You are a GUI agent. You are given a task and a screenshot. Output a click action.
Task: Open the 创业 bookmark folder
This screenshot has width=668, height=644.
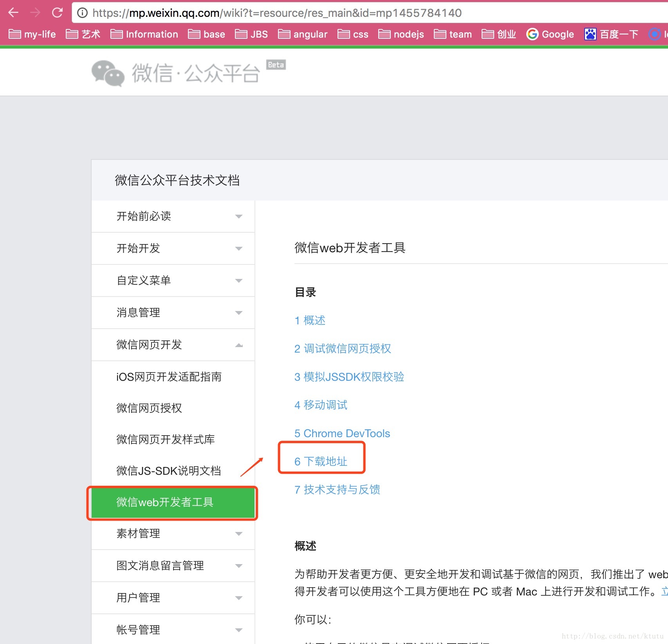[x=498, y=34]
